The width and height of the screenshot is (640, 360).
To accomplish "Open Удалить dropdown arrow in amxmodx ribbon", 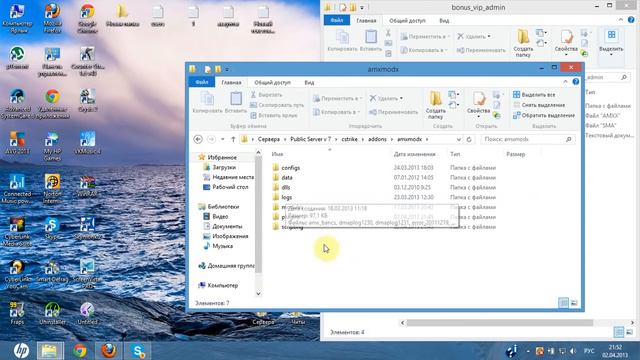I will (401, 98).
